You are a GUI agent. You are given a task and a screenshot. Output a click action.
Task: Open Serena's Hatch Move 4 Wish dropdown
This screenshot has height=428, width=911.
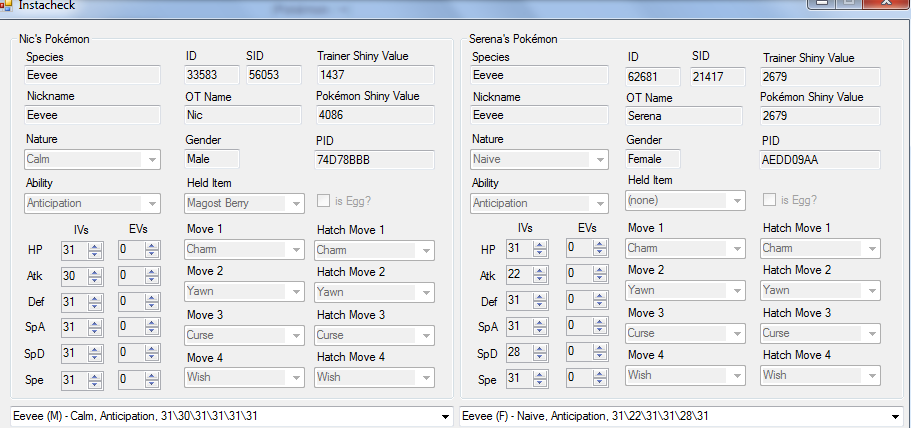[820, 375]
